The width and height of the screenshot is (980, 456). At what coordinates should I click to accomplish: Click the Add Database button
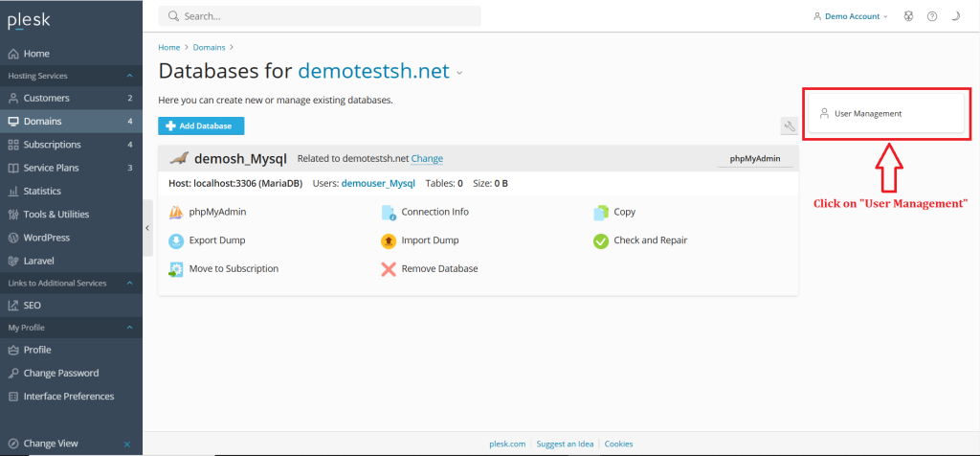click(201, 125)
